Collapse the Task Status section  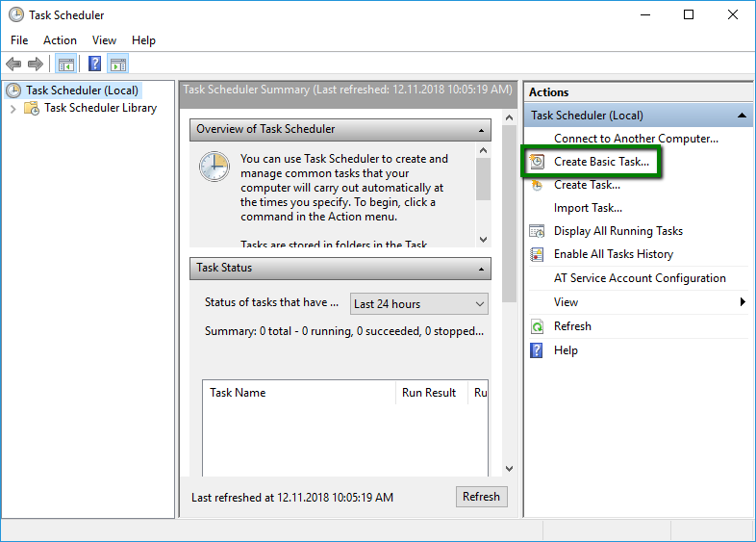coord(481,269)
